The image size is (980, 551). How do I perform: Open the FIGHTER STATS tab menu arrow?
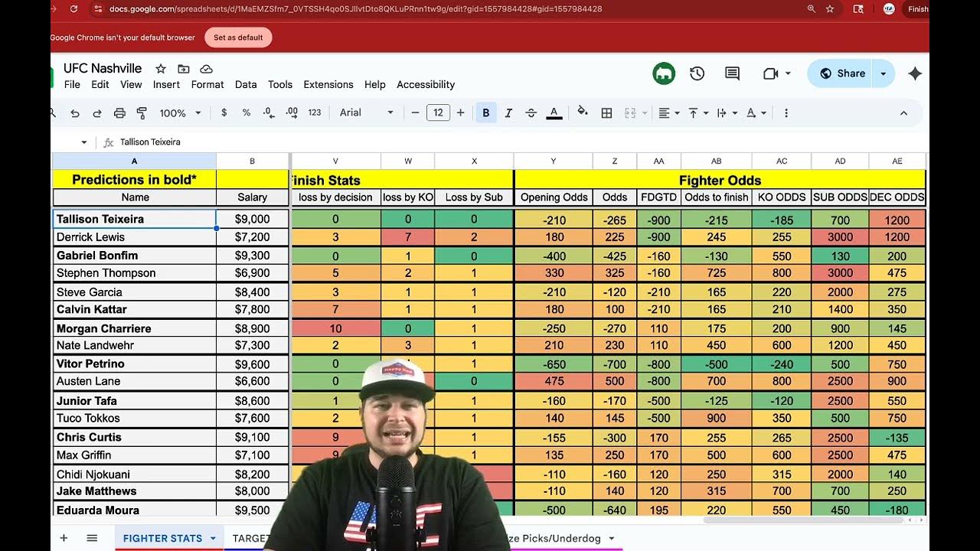[213, 539]
